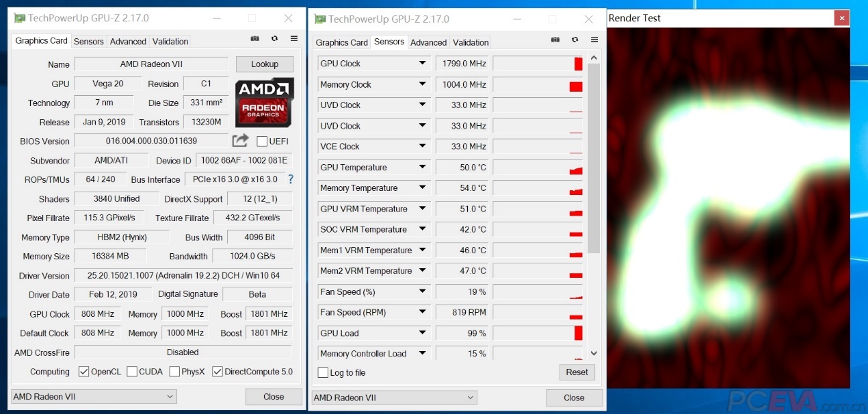Enable Log to file checkbox
Viewport: 868px width, 414px height.
click(x=323, y=372)
